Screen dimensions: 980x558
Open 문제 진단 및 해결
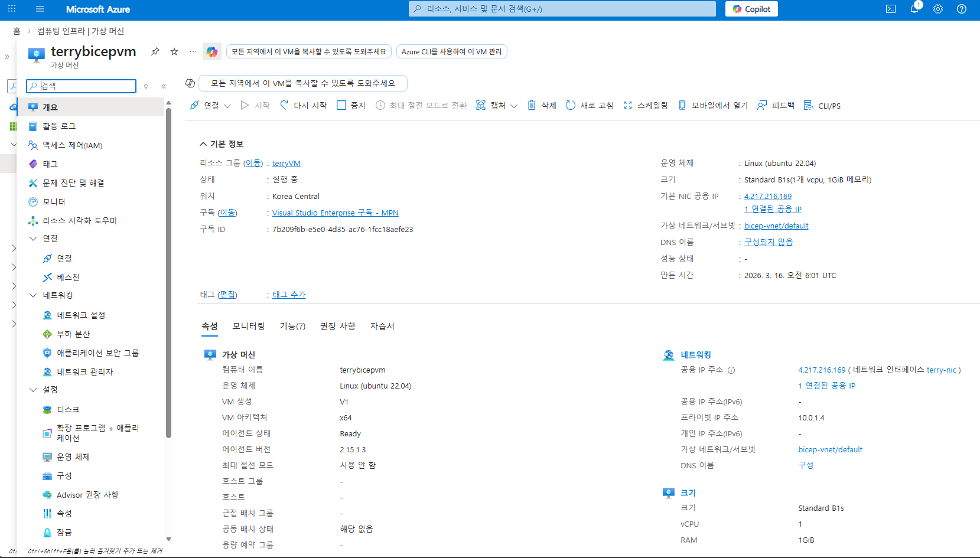tap(73, 182)
